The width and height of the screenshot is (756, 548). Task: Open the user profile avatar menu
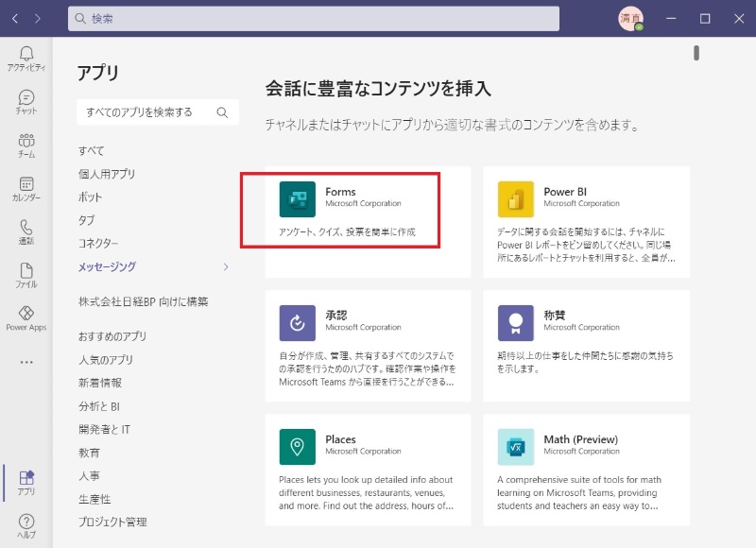coord(630,18)
